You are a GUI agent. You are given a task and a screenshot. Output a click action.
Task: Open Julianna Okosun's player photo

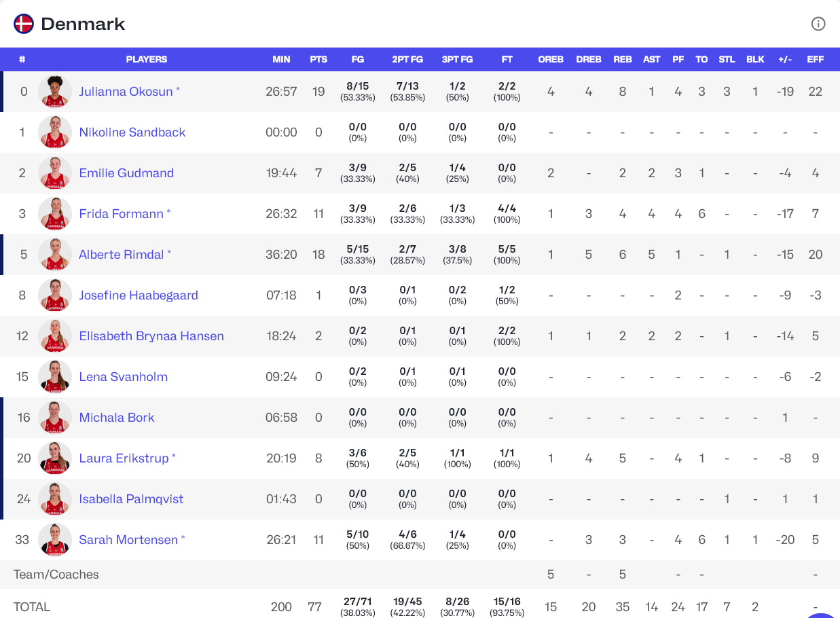click(x=55, y=92)
